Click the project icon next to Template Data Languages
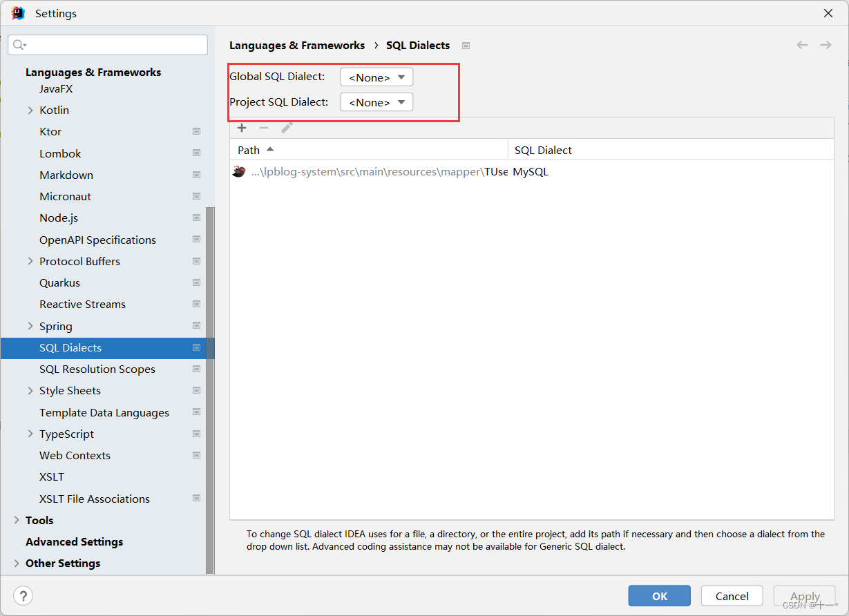This screenshot has height=616, width=849. (196, 412)
